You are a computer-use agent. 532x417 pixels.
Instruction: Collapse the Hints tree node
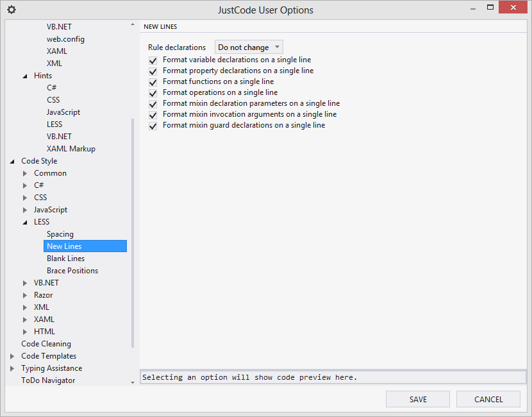(25, 76)
